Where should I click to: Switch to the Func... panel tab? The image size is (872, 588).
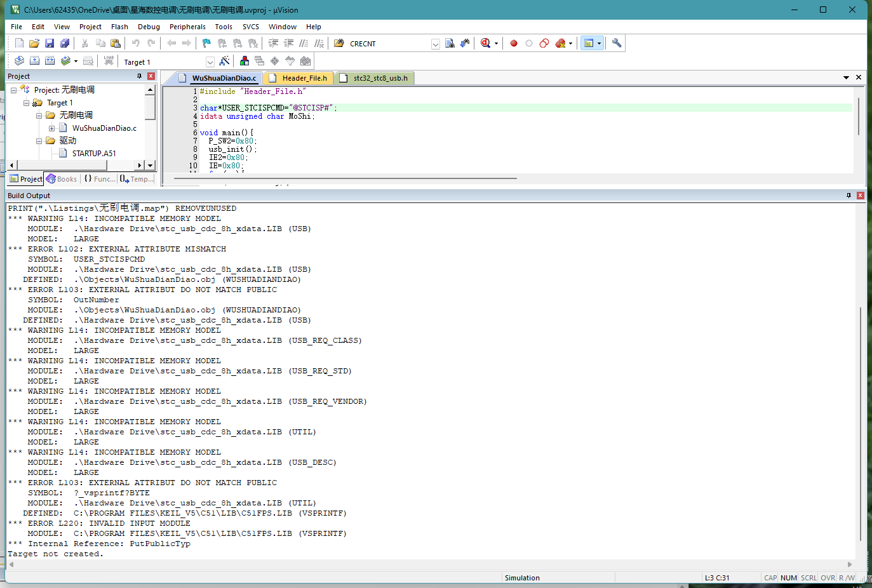[x=100, y=179]
